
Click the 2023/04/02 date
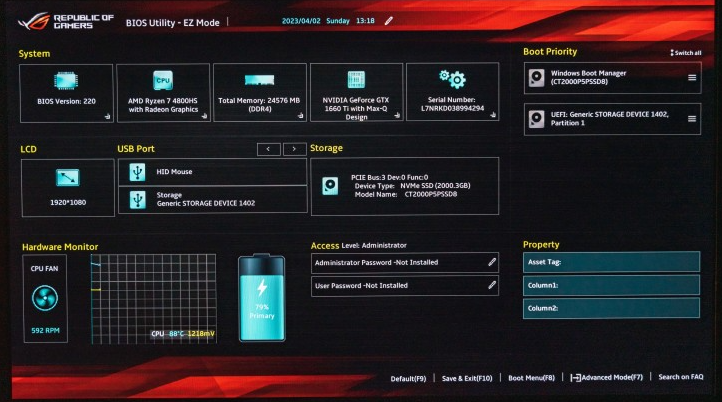click(x=301, y=21)
